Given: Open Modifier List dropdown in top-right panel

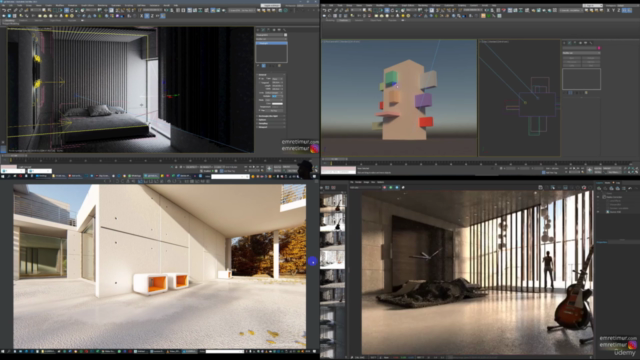Looking at the screenshot, I should [x=581, y=53].
